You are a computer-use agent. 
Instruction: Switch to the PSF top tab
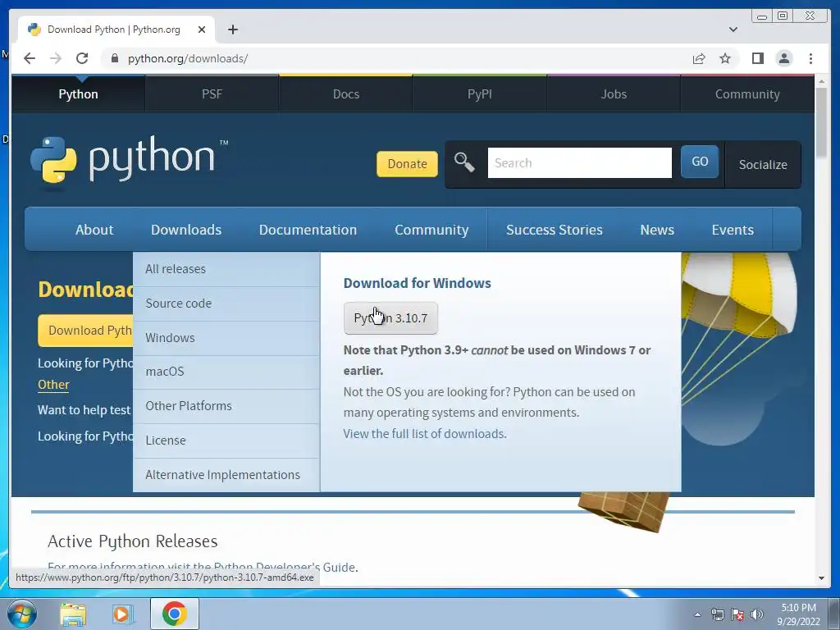[212, 94]
